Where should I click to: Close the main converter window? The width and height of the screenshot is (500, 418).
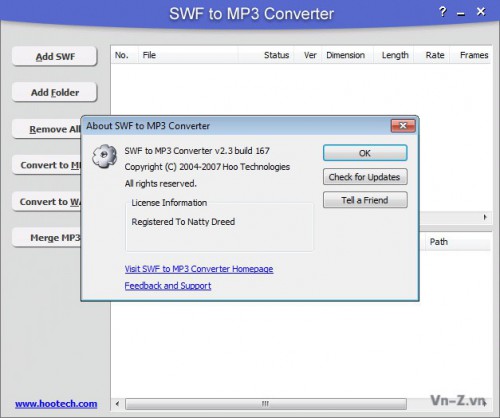pyautogui.click(x=481, y=12)
